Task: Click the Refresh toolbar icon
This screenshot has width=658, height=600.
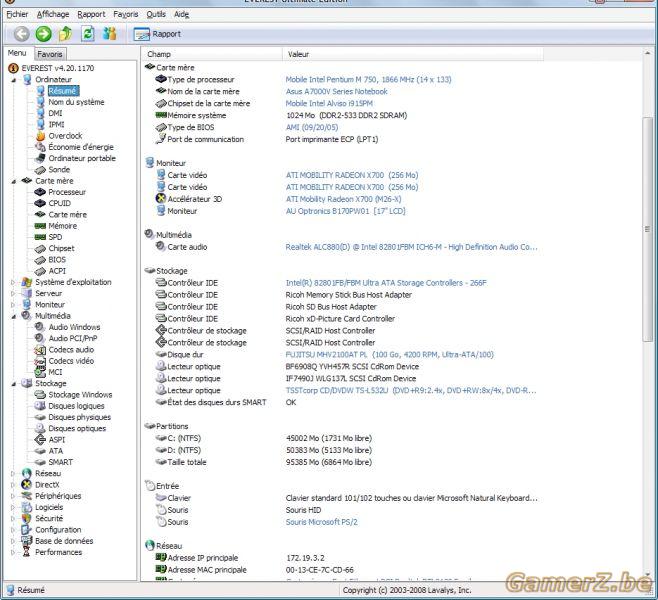Action: [x=88, y=34]
